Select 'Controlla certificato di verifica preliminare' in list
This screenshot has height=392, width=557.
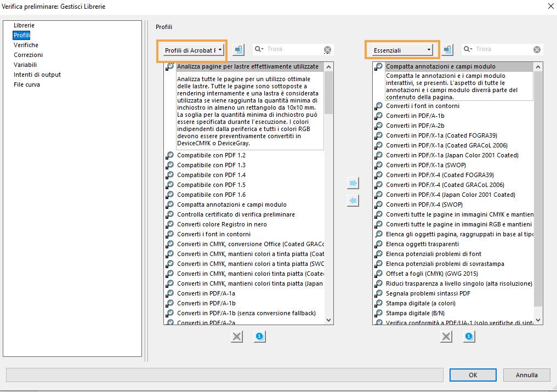point(236,215)
